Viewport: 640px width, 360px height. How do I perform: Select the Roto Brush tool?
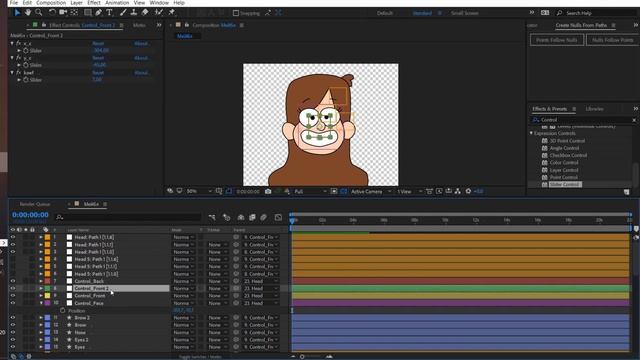point(159,13)
